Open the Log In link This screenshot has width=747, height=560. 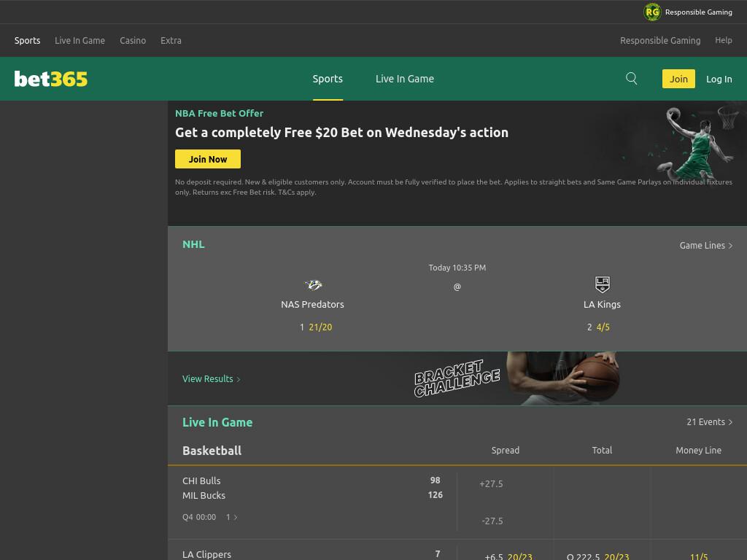(719, 79)
